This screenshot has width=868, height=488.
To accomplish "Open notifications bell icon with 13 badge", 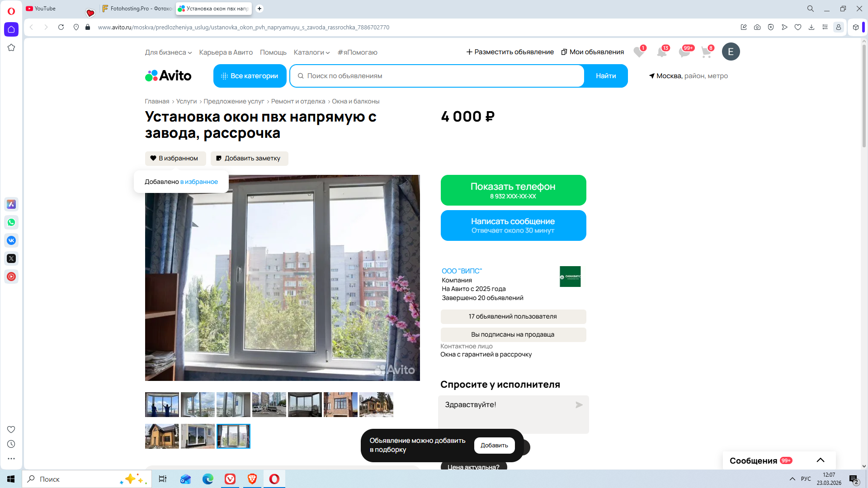I will pos(661,52).
